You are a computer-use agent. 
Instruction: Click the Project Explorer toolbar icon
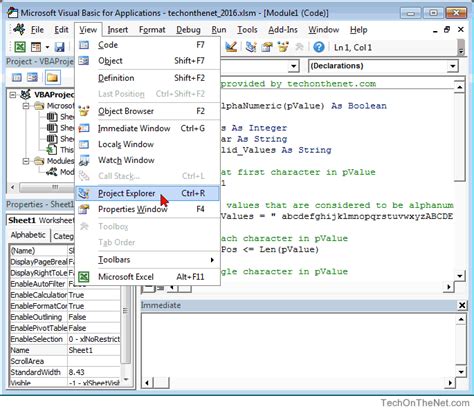[251, 47]
